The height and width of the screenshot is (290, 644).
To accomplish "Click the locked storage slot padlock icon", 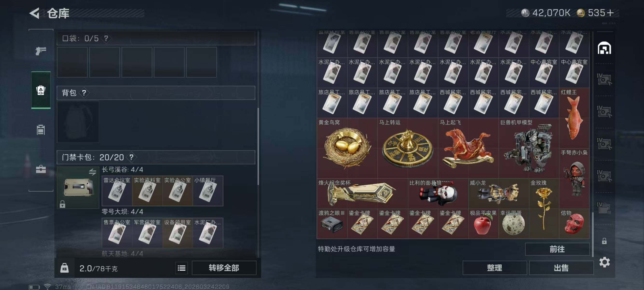I will 604,241.
